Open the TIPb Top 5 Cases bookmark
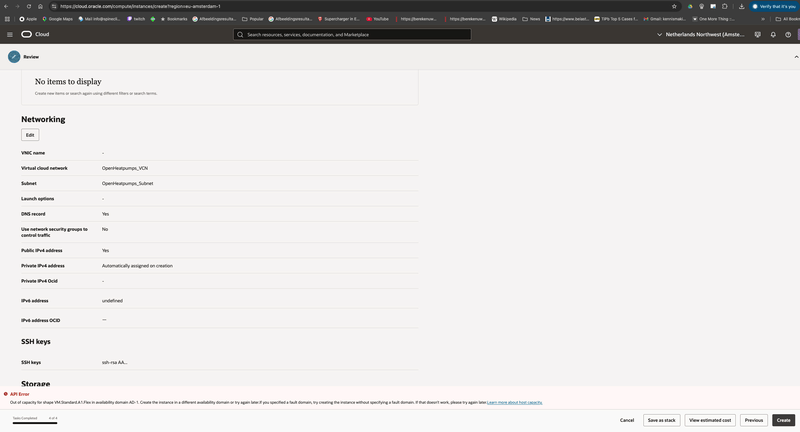Image resolution: width=800 pixels, height=432 pixels. 615,19
